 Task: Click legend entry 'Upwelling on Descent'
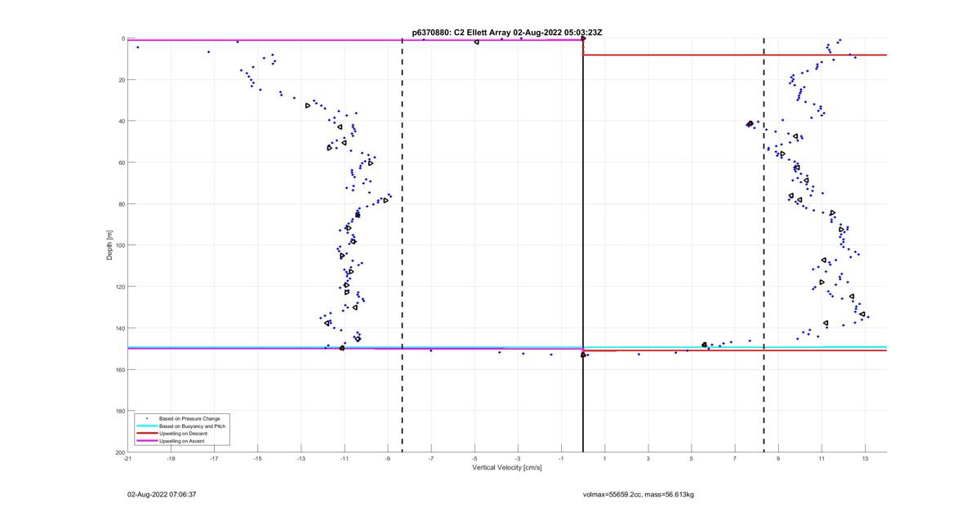point(184,434)
